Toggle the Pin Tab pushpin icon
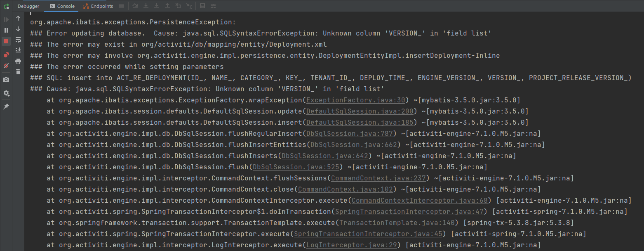The height and width of the screenshot is (251, 644). (x=6, y=107)
